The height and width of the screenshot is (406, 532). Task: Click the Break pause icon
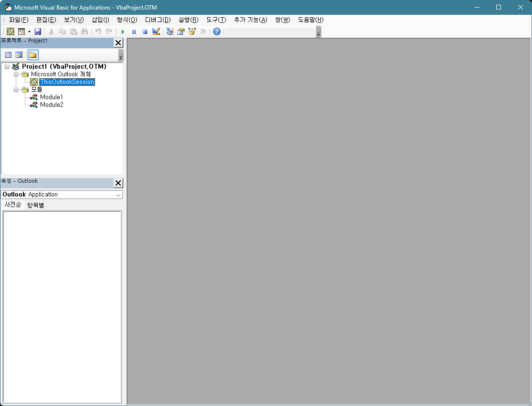tap(134, 31)
